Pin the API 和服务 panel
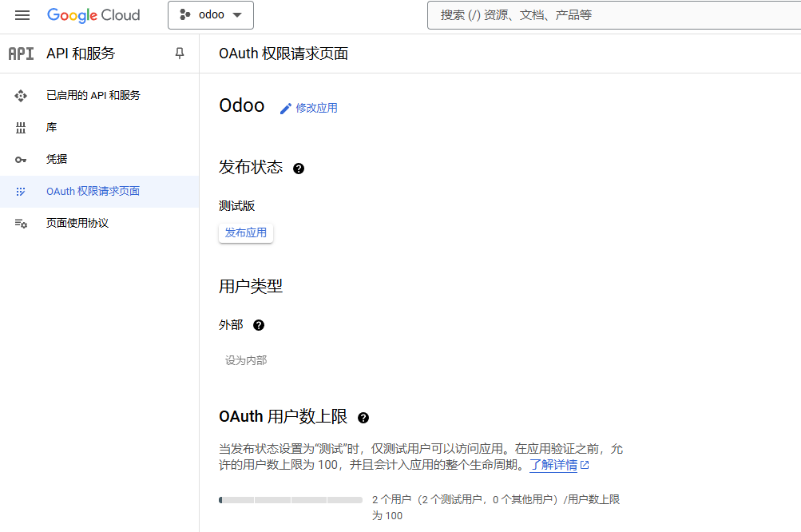The width and height of the screenshot is (801, 532). [180, 54]
